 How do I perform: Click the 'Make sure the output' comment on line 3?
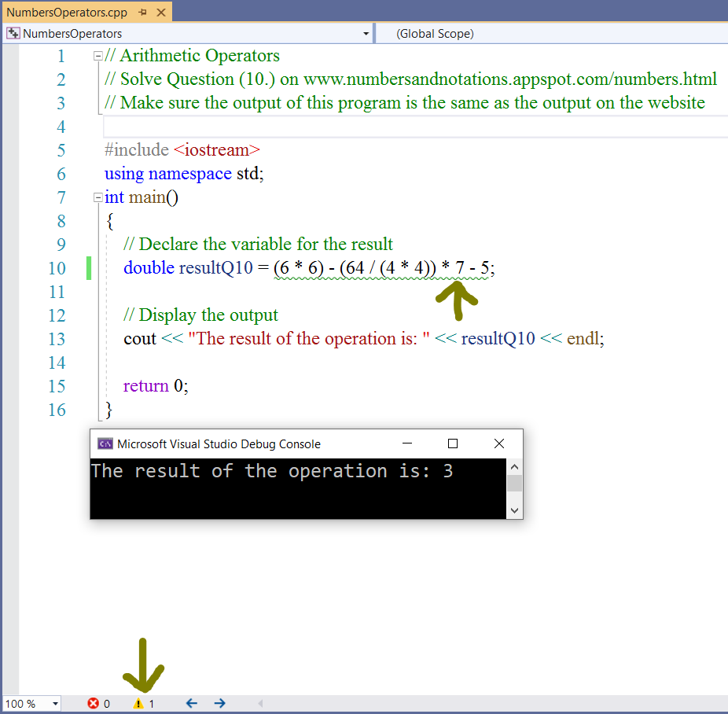(405, 103)
